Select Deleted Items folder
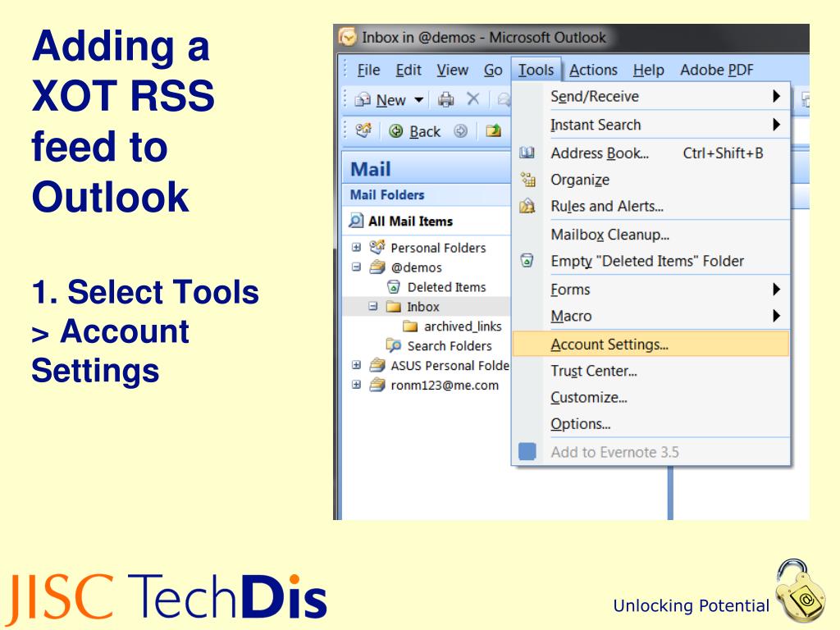The width and height of the screenshot is (840, 630). coord(446,287)
